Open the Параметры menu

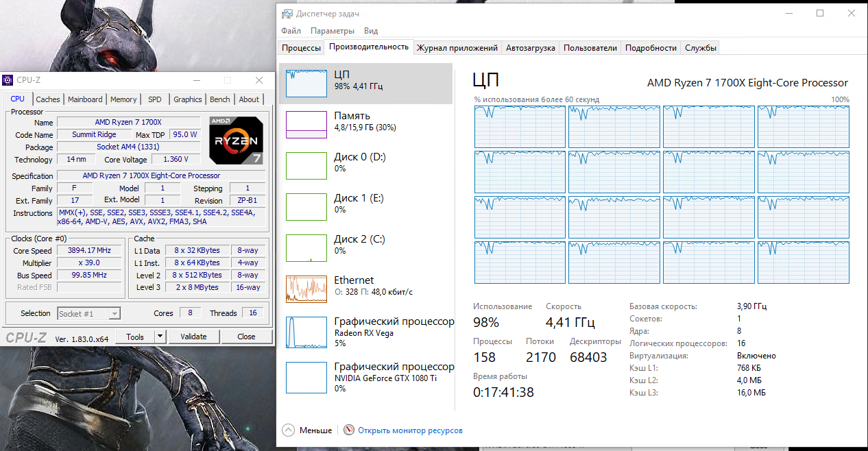[x=333, y=31]
